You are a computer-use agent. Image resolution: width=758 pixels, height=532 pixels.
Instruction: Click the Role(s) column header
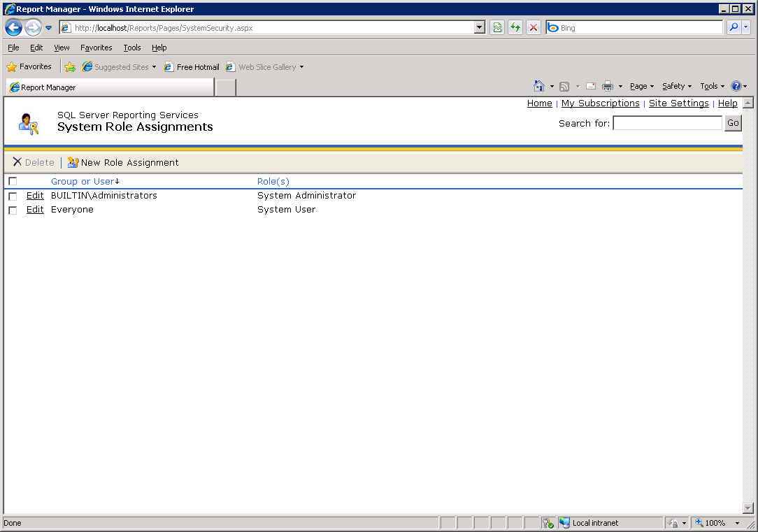point(273,181)
